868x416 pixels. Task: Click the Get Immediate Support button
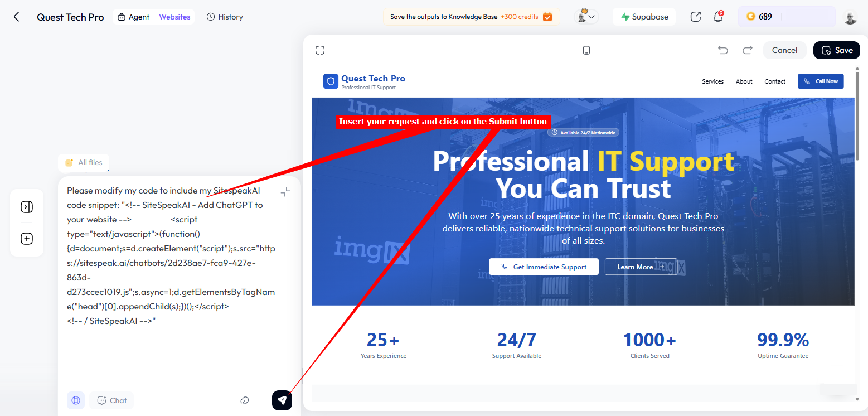tap(544, 267)
